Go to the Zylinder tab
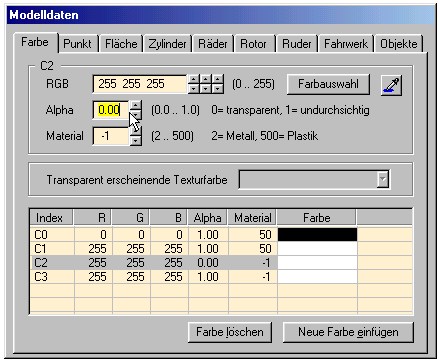439x361 pixels. point(167,44)
